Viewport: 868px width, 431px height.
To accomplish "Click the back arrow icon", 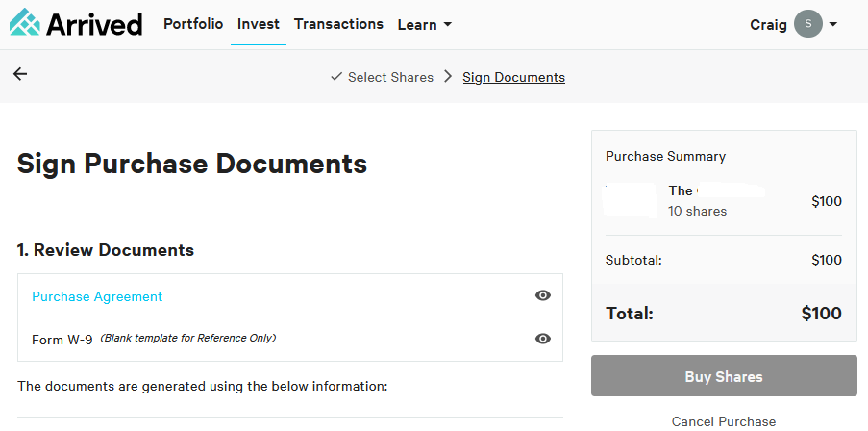I will (x=20, y=74).
